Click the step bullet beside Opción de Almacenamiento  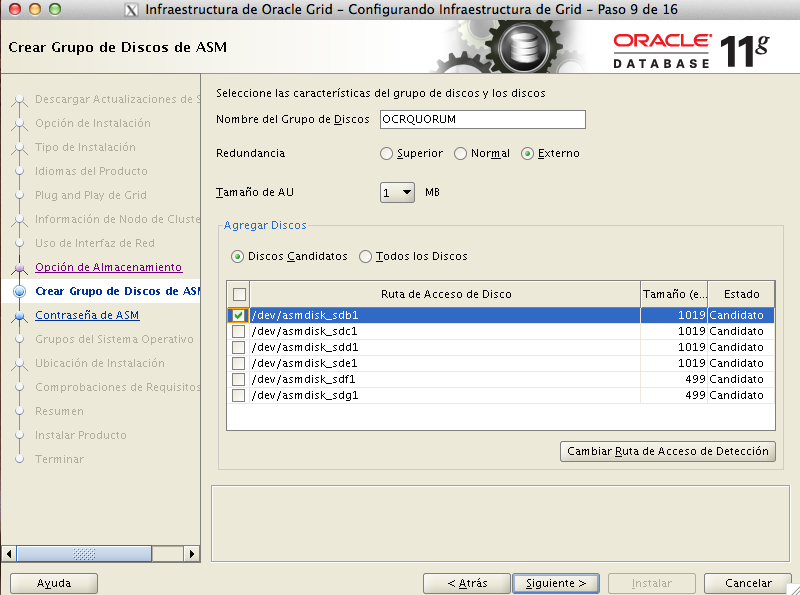(x=19, y=268)
